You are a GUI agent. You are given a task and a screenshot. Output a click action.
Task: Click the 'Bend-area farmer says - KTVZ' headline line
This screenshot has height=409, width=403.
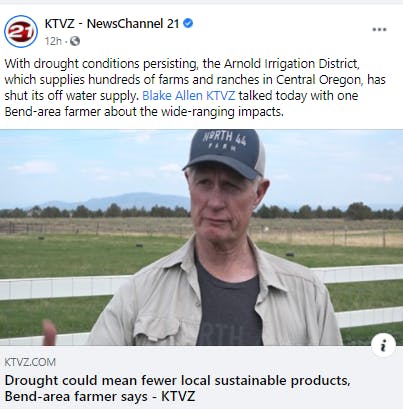100,396
